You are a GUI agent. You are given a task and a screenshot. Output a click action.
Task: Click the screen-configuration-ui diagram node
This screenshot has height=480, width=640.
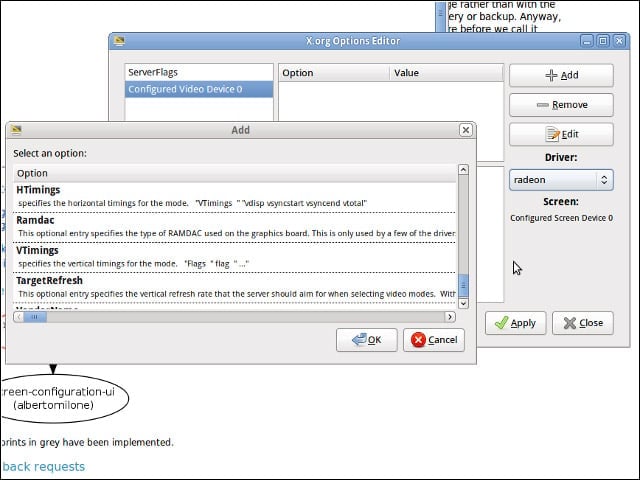tap(63, 398)
